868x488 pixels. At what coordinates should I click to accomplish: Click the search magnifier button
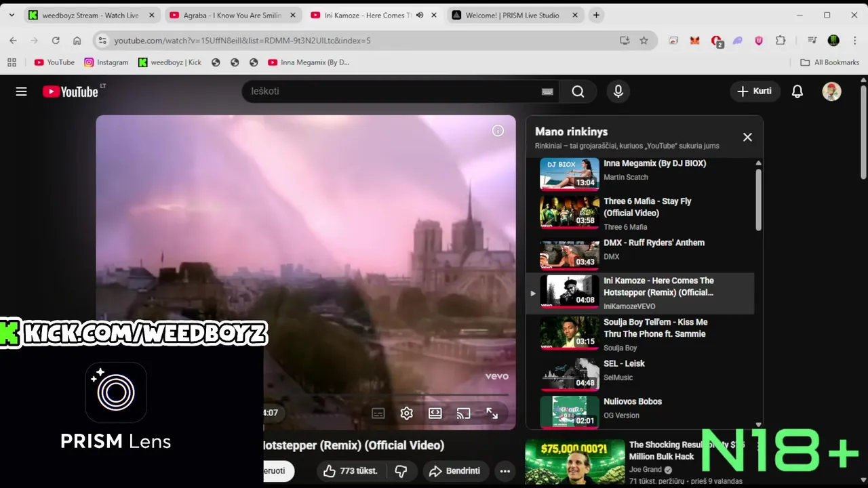coord(578,91)
